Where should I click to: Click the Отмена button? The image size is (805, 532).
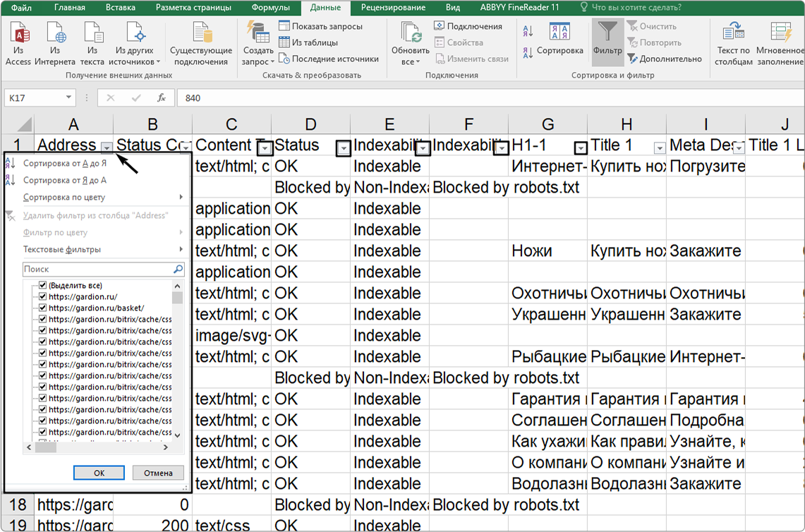coord(158,473)
